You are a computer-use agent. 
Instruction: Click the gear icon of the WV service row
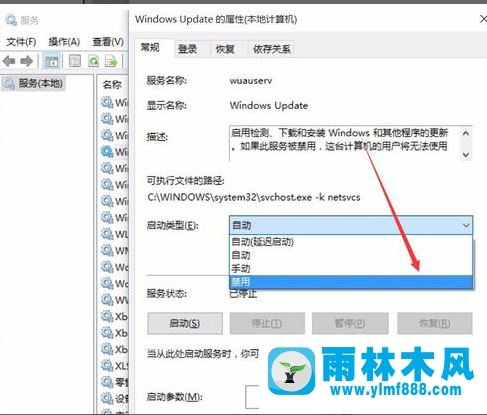click(x=107, y=300)
